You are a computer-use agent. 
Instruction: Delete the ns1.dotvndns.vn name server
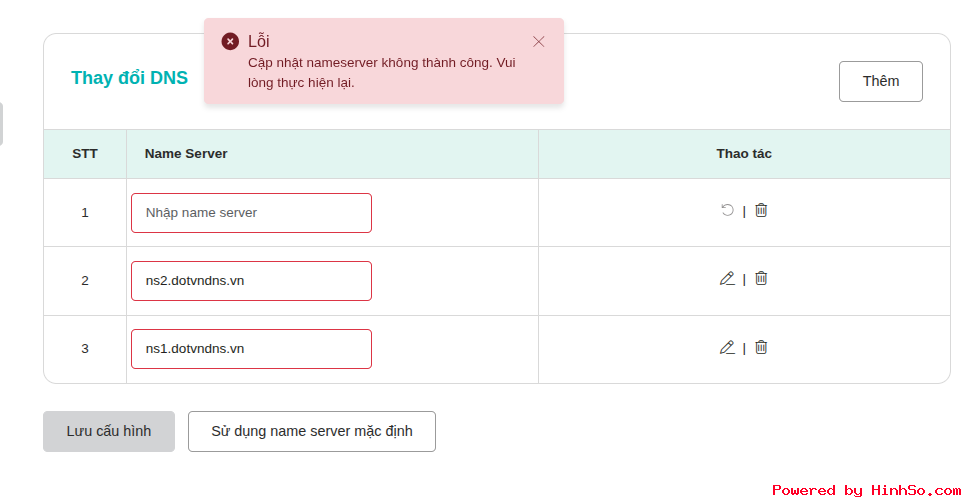point(761,348)
